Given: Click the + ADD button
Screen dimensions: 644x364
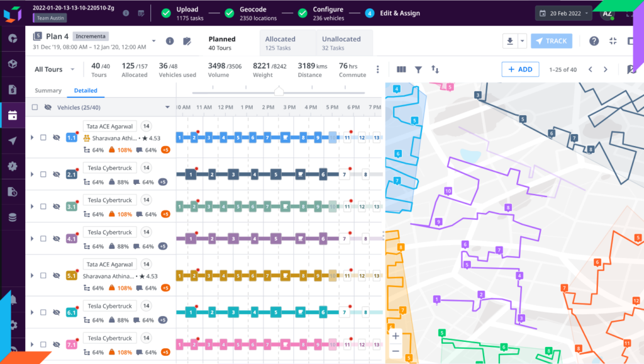Looking at the screenshot, I should pos(520,70).
